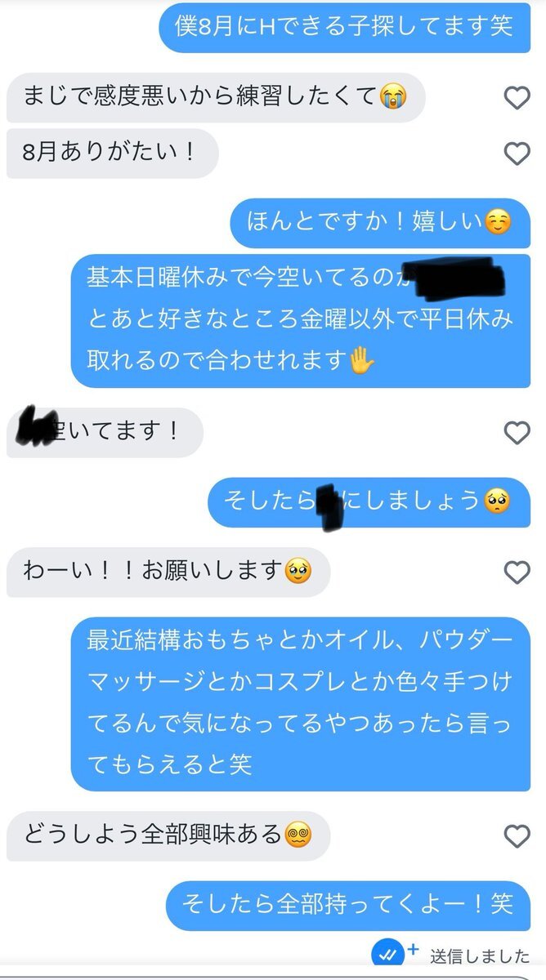Select the bubble starting '最近結構おもちゃとかオイル'
The height and width of the screenshot is (980, 546).
click(301, 704)
